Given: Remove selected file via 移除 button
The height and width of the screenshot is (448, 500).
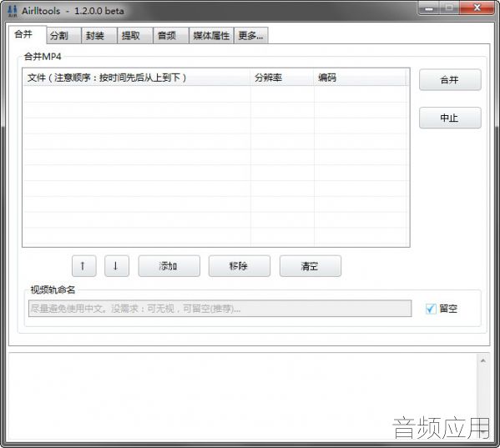Looking at the screenshot, I should click(240, 266).
